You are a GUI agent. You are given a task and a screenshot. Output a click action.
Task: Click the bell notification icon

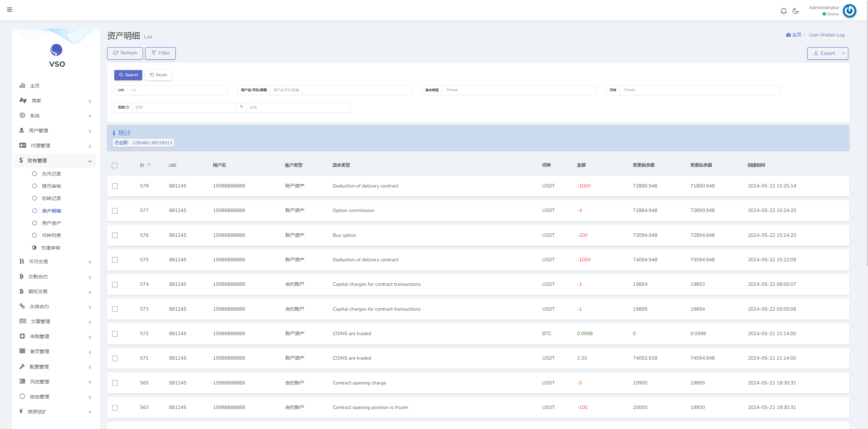tap(783, 10)
